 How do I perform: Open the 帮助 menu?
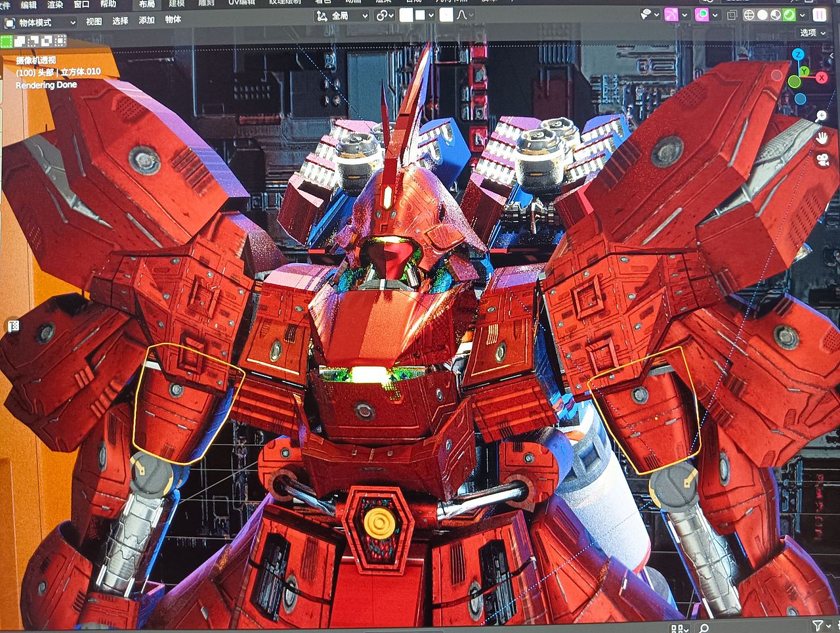108,4
